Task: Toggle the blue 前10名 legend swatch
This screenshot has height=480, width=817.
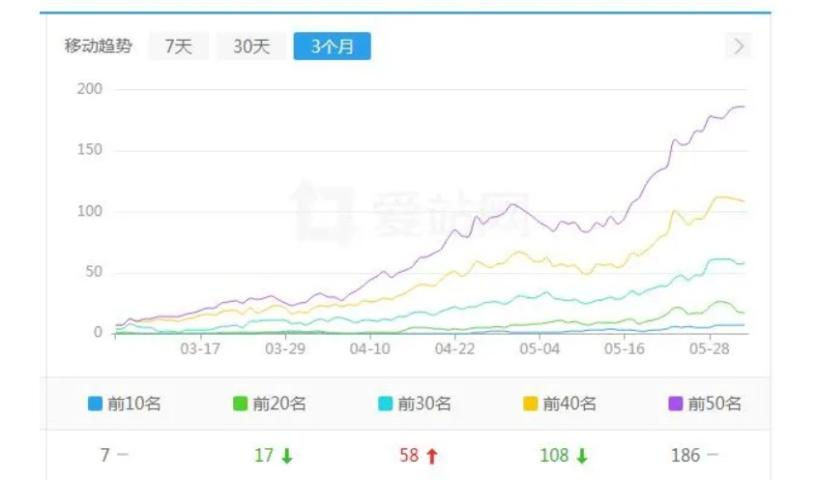Action: point(95,404)
